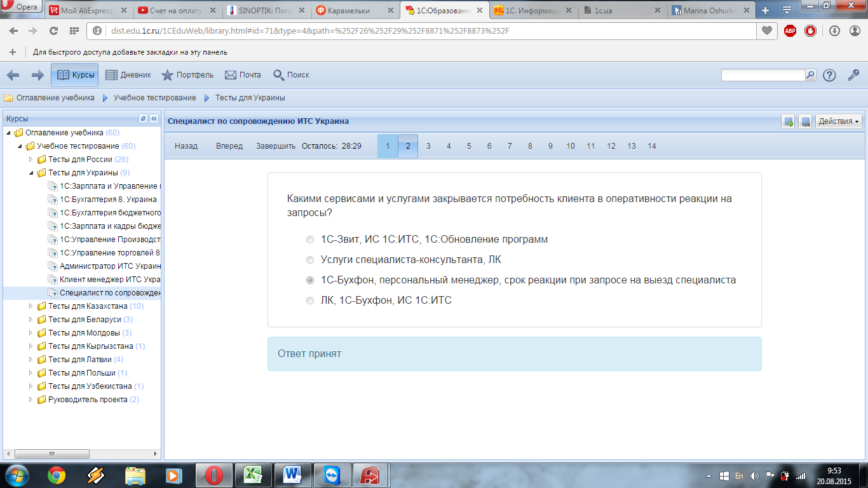
Task: Open Opera speed dial grid icon
Action: (x=74, y=30)
